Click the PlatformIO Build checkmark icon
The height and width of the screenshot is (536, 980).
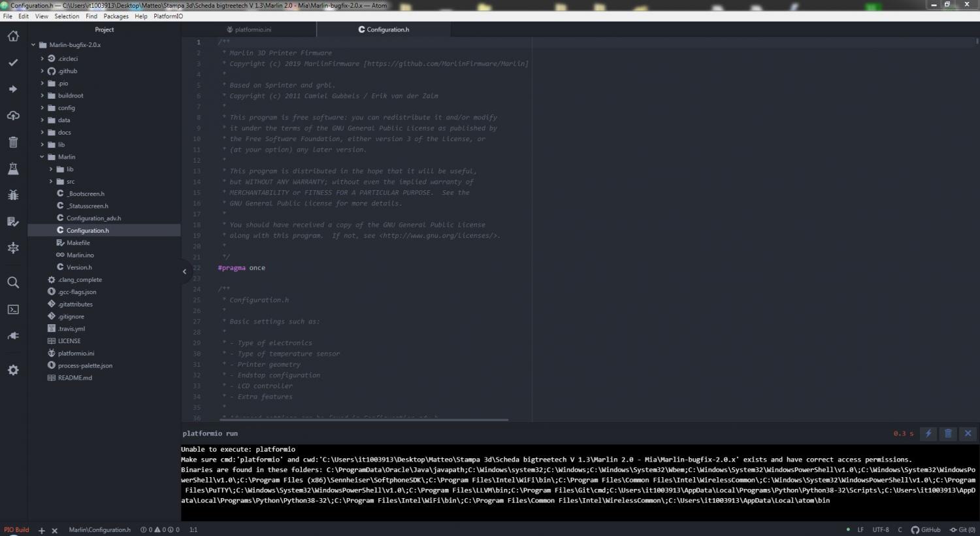point(13,63)
